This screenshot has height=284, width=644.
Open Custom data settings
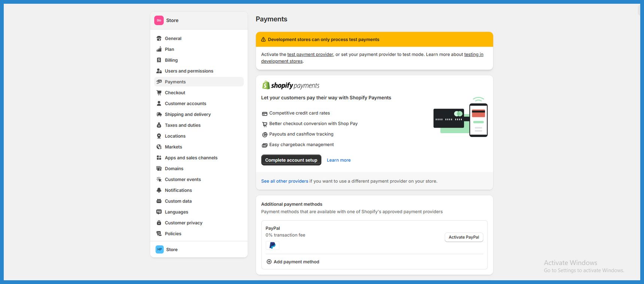[199, 201]
